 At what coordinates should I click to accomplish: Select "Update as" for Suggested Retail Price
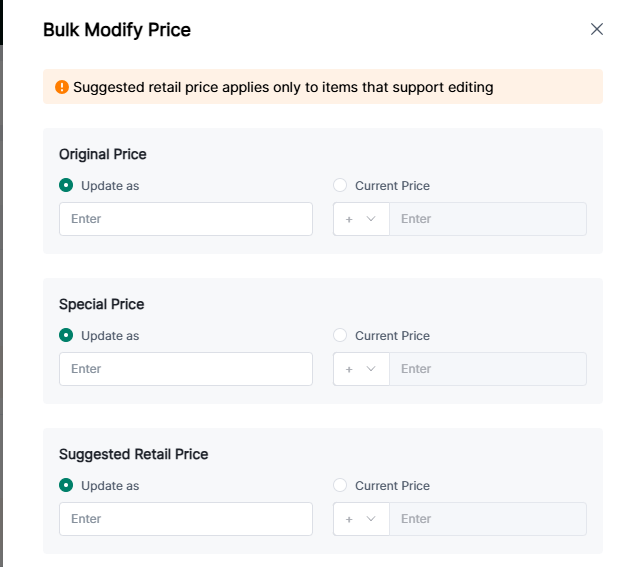click(x=67, y=485)
